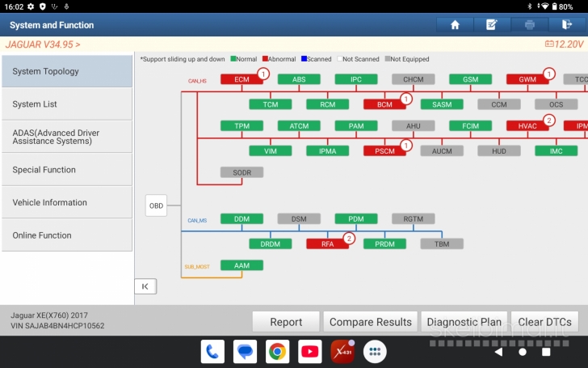The height and width of the screenshot is (368, 588).
Task: Click the Compare Results button
Action: pyautogui.click(x=371, y=322)
